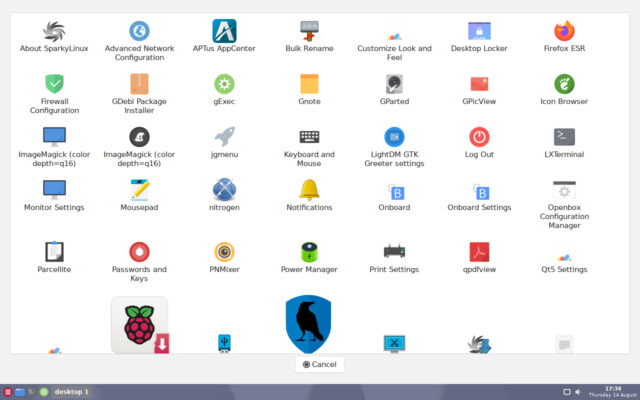The image size is (640, 400).
Task: Select desktop 1 in taskbar pager
Action: [x=71, y=392]
